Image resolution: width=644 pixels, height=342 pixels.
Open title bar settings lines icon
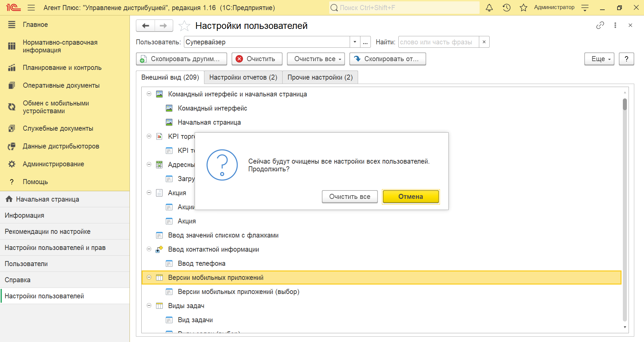point(585,8)
